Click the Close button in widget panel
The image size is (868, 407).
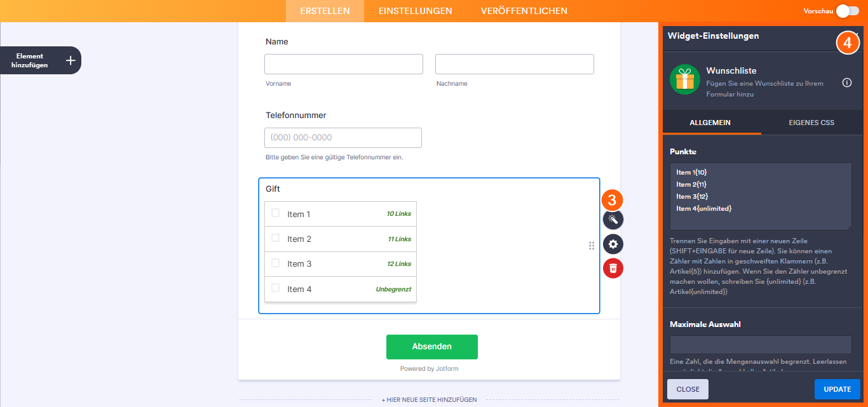click(x=688, y=389)
